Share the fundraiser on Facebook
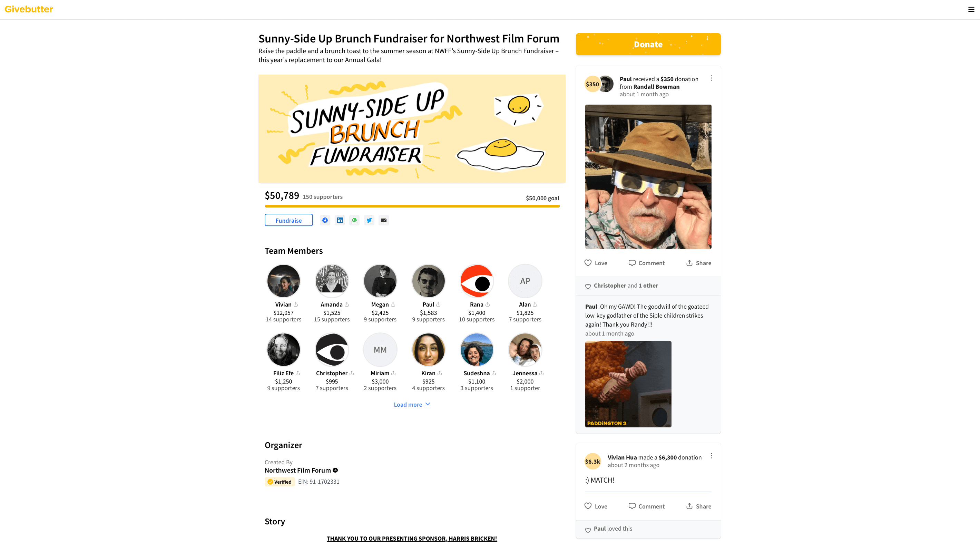980x542 pixels. point(325,220)
